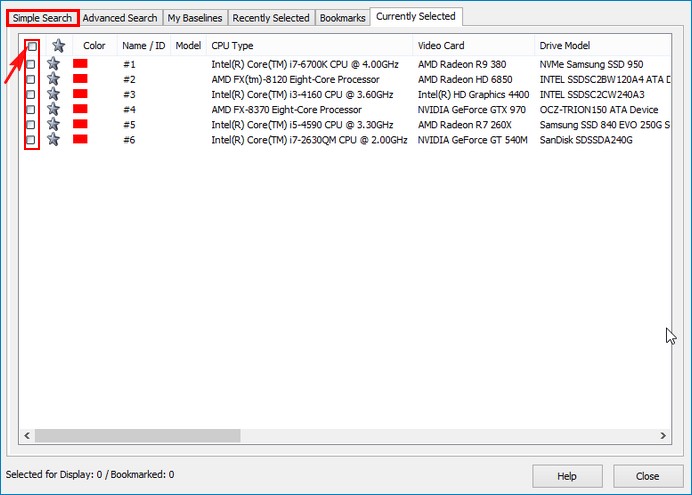The width and height of the screenshot is (692, 495).
Task: Switch to the Advanced Search tab
Action: click(120, 18)
